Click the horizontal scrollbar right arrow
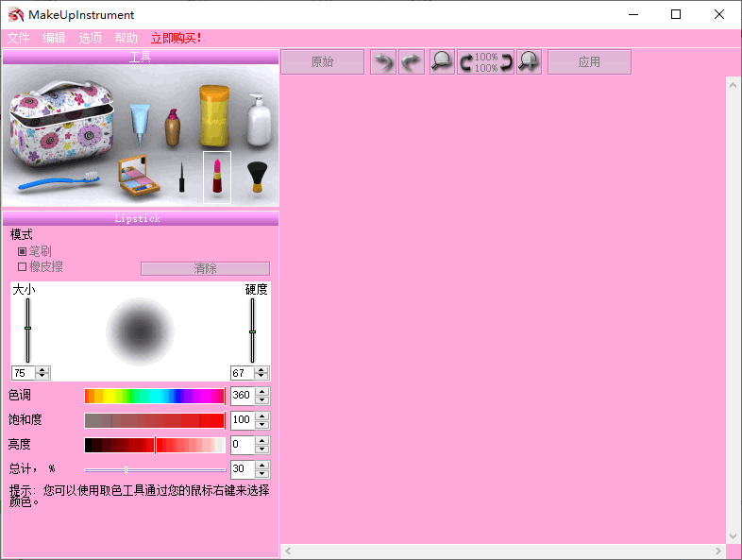The image size is (742, 560). (x=717, y=551)
